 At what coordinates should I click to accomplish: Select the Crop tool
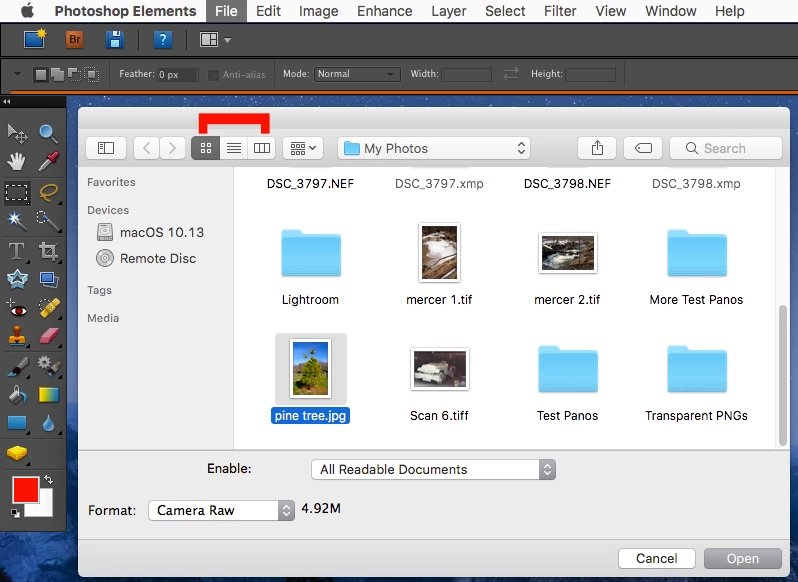[48, 251]
